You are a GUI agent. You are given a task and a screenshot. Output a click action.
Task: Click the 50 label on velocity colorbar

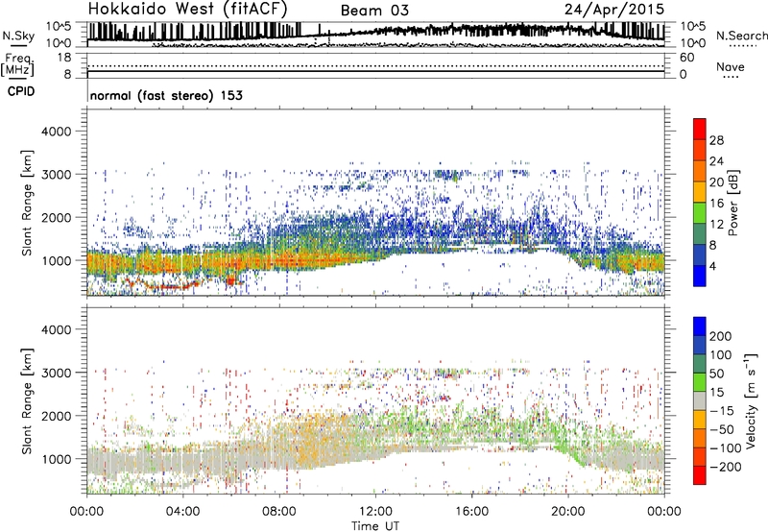[x=716, y=374]
